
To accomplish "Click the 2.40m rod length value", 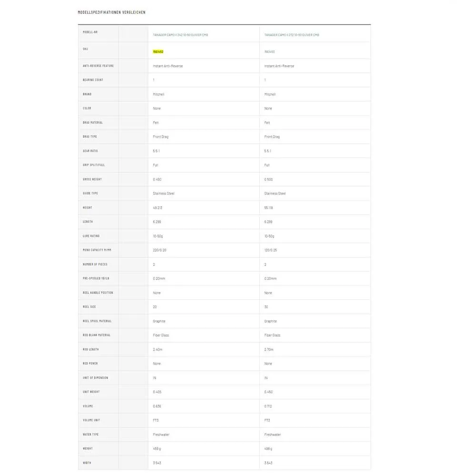I will pos(159,349).
